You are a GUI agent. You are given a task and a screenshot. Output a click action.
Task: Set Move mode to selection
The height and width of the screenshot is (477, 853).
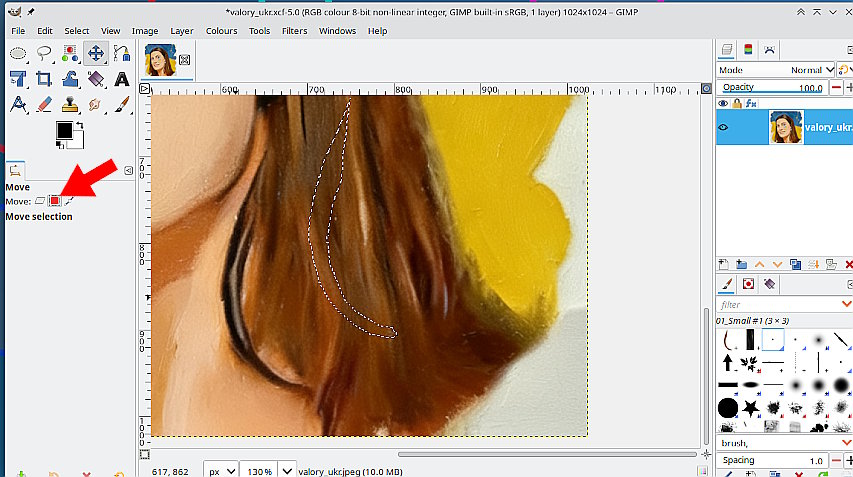tap(55, 201)
